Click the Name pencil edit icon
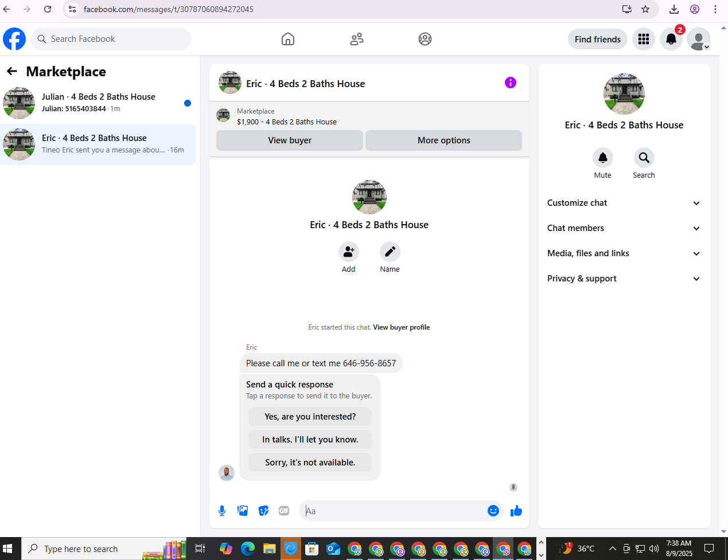Image resolution: width=728 pixels, height=560 pixels. tap(390, 252)
